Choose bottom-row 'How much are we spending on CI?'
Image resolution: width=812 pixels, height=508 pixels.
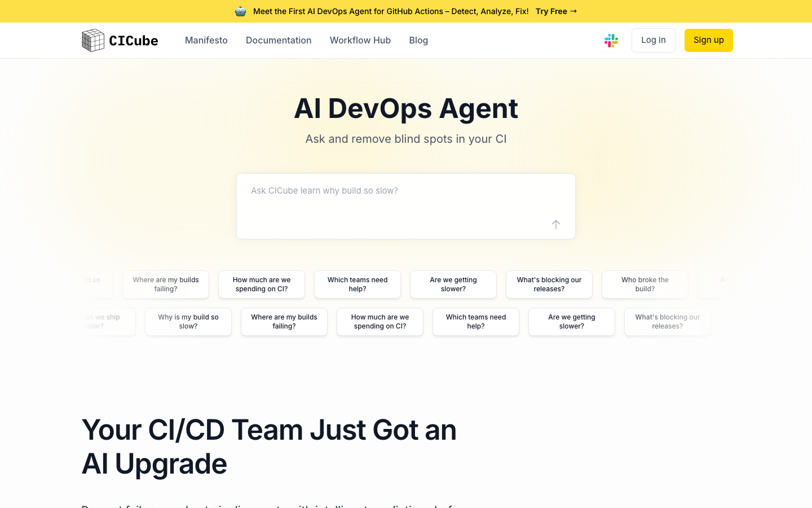pos(380,322)
